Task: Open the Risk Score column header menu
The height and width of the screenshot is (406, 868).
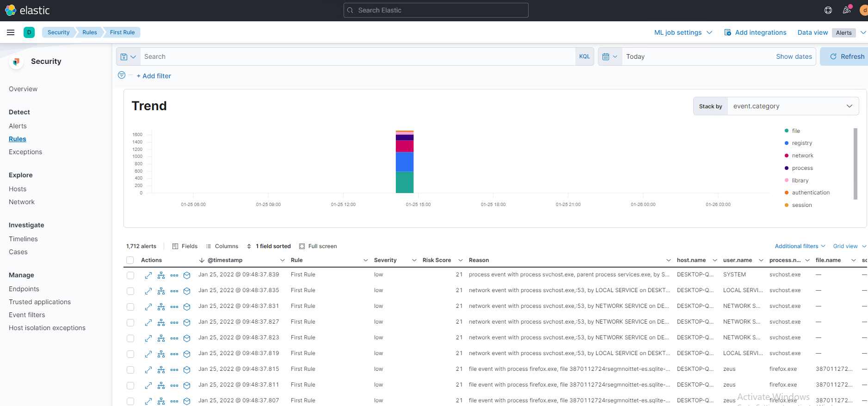Action: [x=461, y=260]
